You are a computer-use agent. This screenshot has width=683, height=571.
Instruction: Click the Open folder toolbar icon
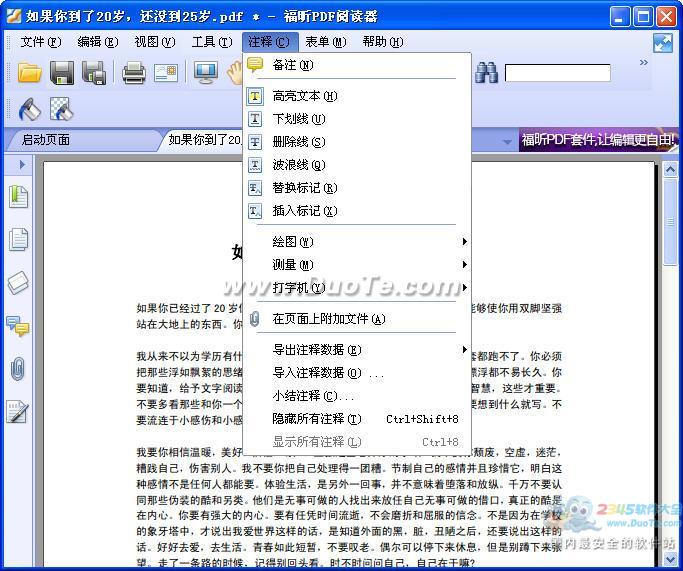click(x=29, y=72)
